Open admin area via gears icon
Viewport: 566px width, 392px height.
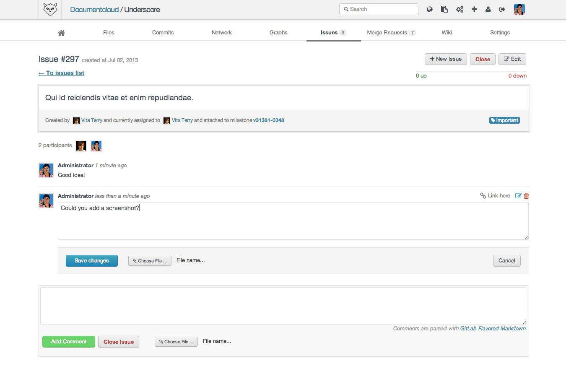coord(460,9)
